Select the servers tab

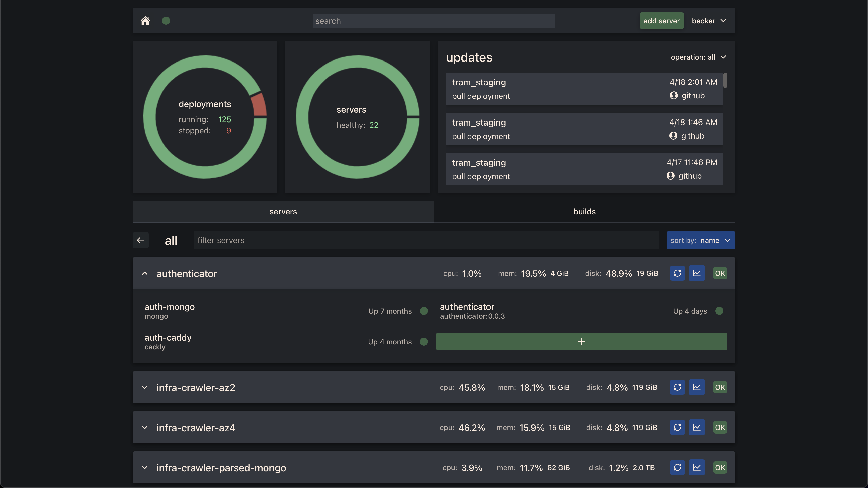click(283, 212)
